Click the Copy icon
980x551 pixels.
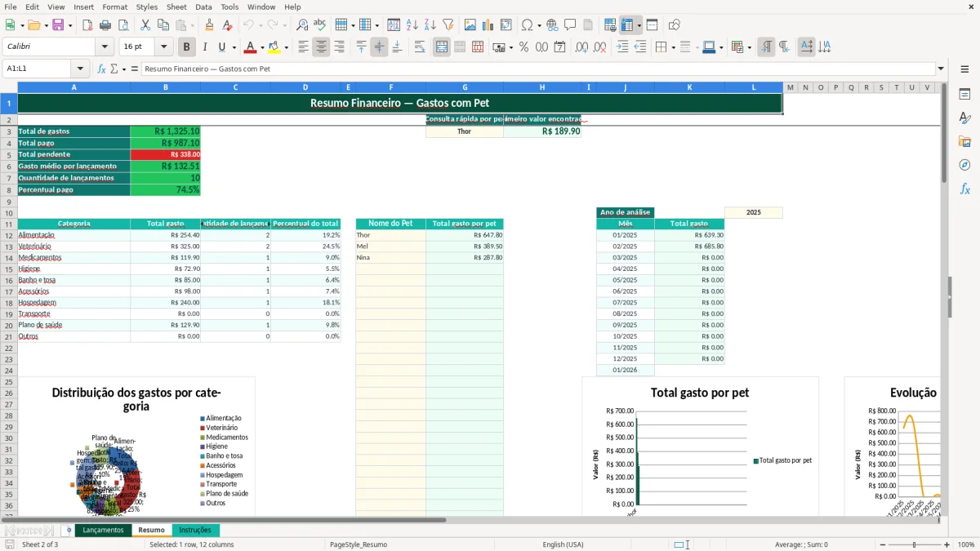[163, 25]
